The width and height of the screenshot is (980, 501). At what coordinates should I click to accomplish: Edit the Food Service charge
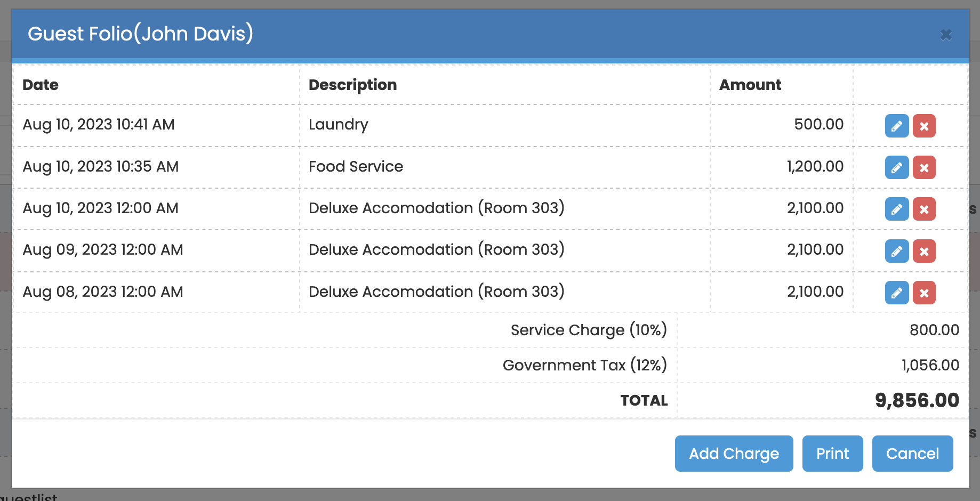pos(896,168)
